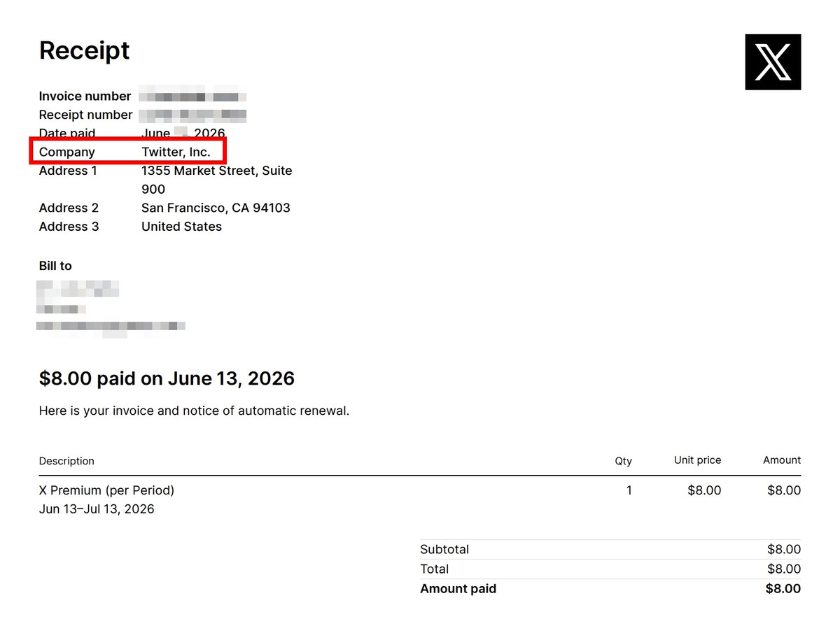Click the 'Amount paid' row label
The width and height of the screenshot is (840, 626).
(x=458, y=589)
